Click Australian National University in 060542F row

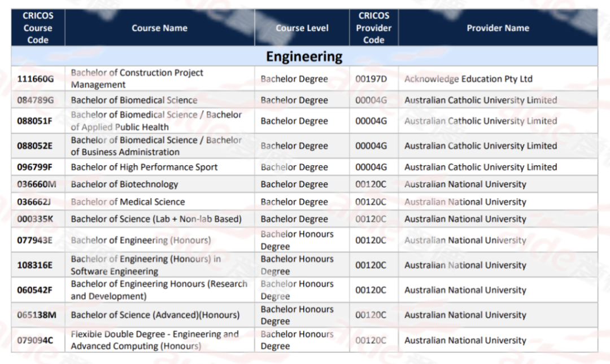pos(465,290)
